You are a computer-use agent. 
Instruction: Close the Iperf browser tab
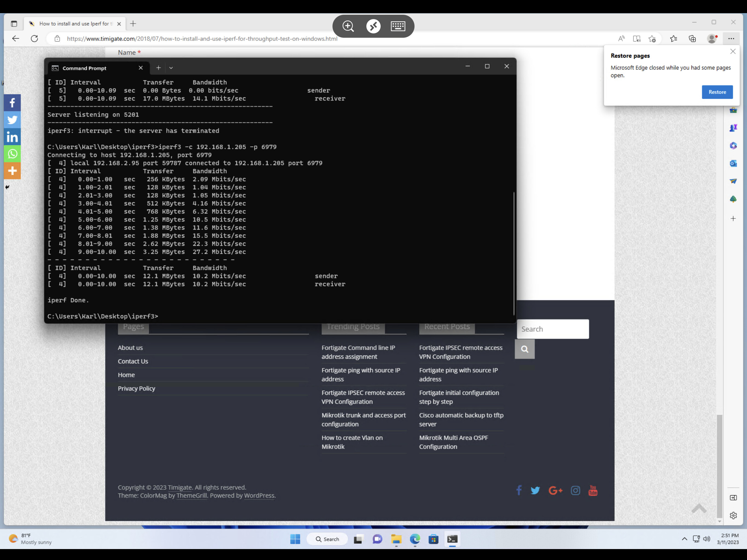[x=119, y=24]
